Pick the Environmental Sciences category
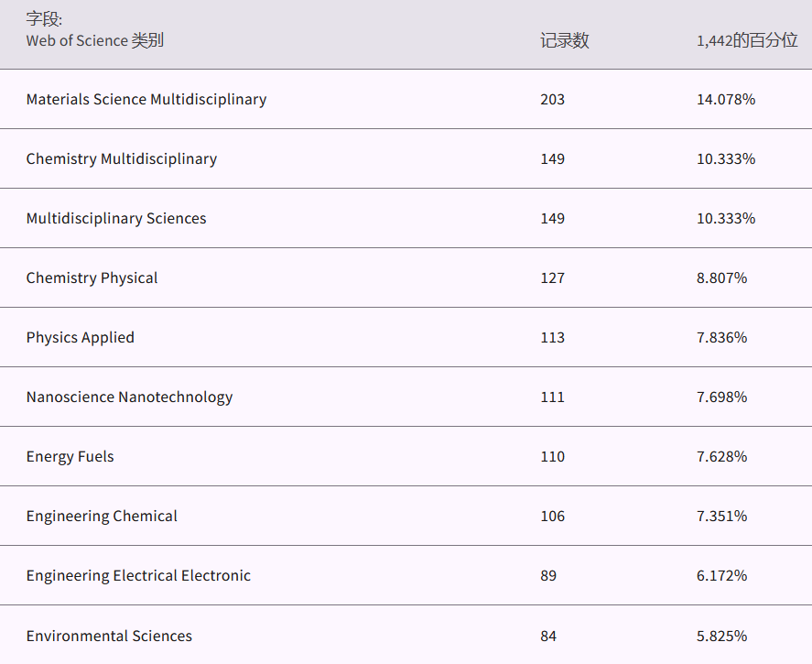This screenshot has width=812, height=664. [x=109, y=636]
